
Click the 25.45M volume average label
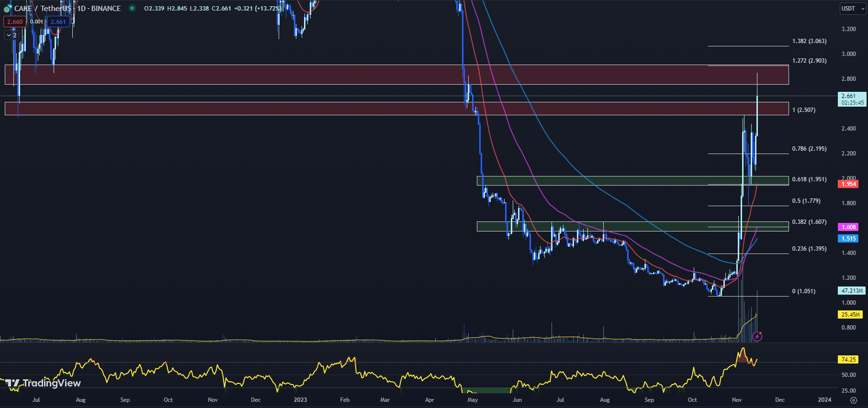pos(850,315)
